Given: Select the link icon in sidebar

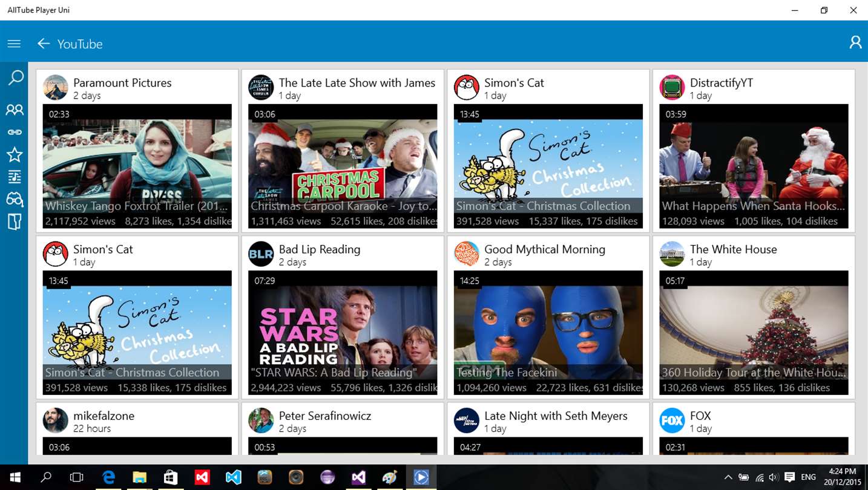Looking at the screenshot, I should coord(15,132).
